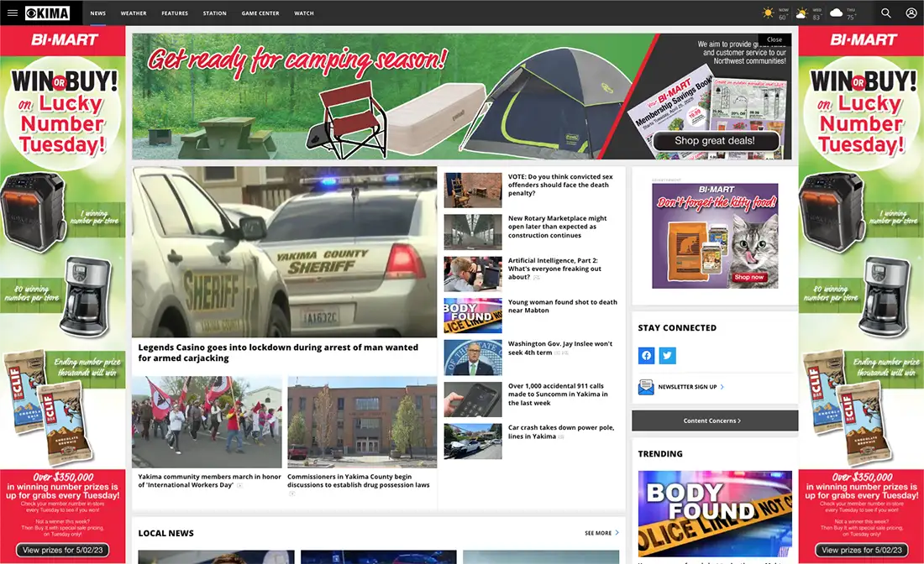
Task: Open Young woman found shot near Mabton
Action: tap(563, 306)
